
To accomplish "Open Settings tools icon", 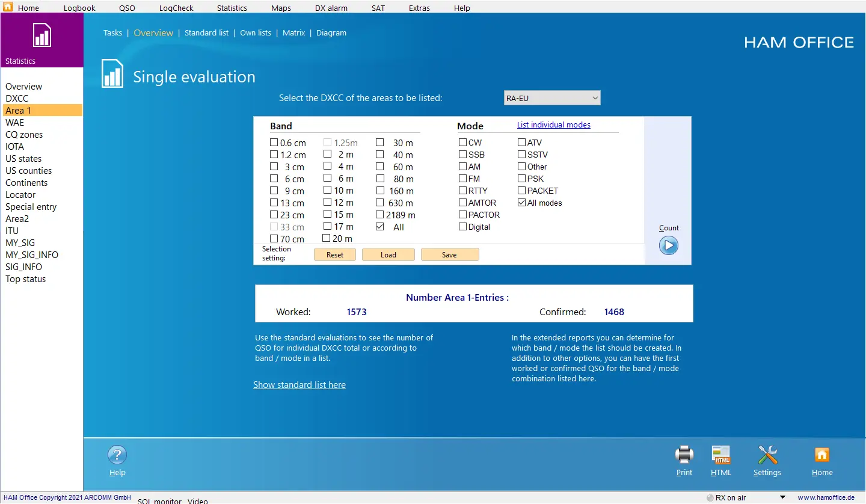I will tap(767, 455).
